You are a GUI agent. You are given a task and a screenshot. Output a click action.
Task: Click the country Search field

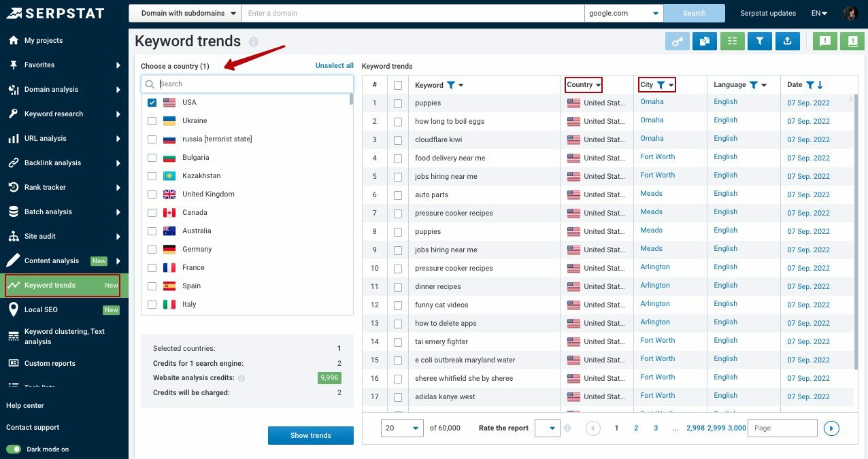(247, 84)
